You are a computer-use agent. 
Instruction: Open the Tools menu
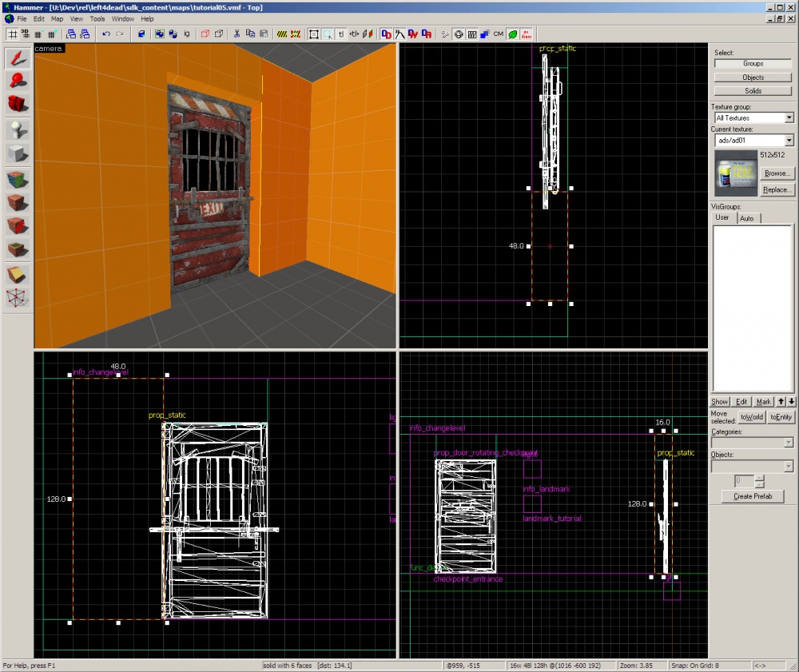tap(97, 18)
